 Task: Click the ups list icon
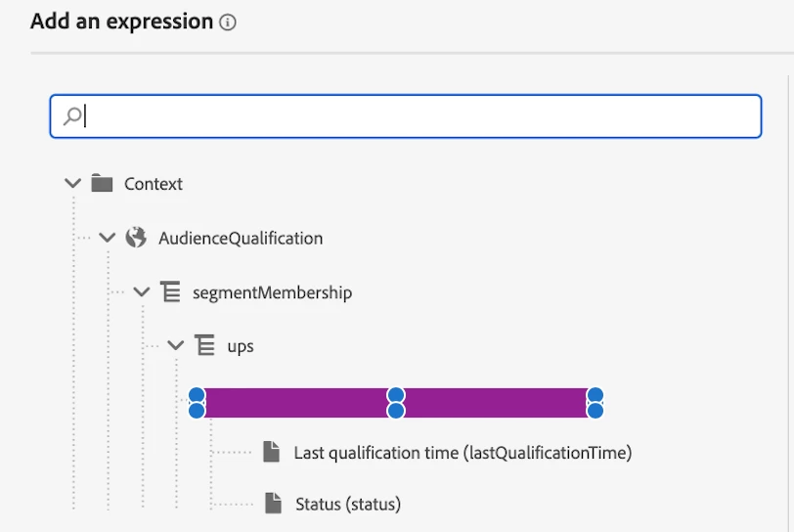click(x=204, y=345)
